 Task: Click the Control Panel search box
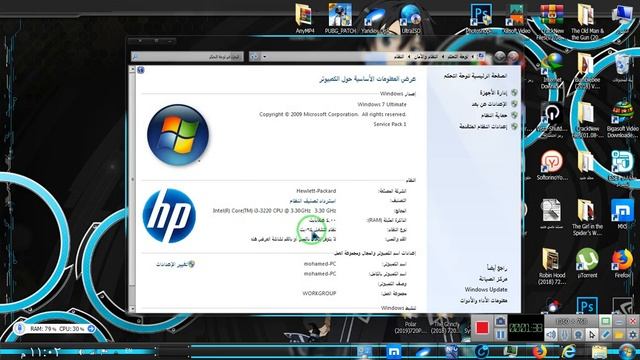(187, 56)
